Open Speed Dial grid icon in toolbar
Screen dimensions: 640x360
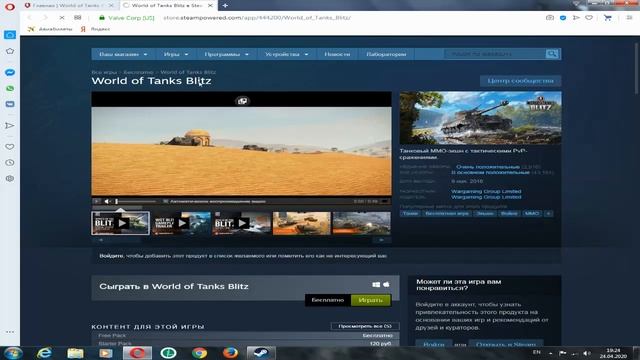pyautogui.click(x=78, y=18)
